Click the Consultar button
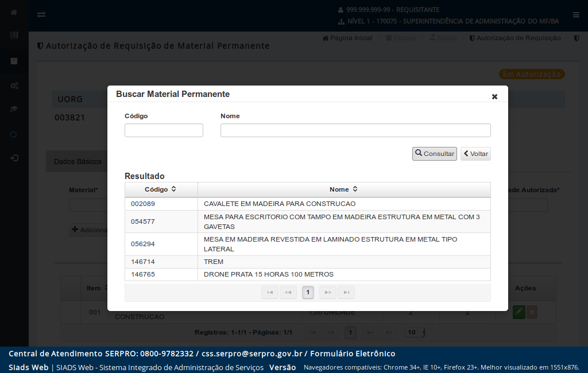 tap(435, 154)
